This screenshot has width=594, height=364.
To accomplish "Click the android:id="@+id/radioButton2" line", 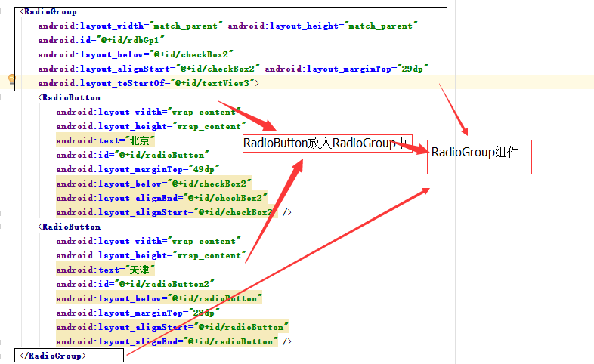I will (x=135, y=284).
